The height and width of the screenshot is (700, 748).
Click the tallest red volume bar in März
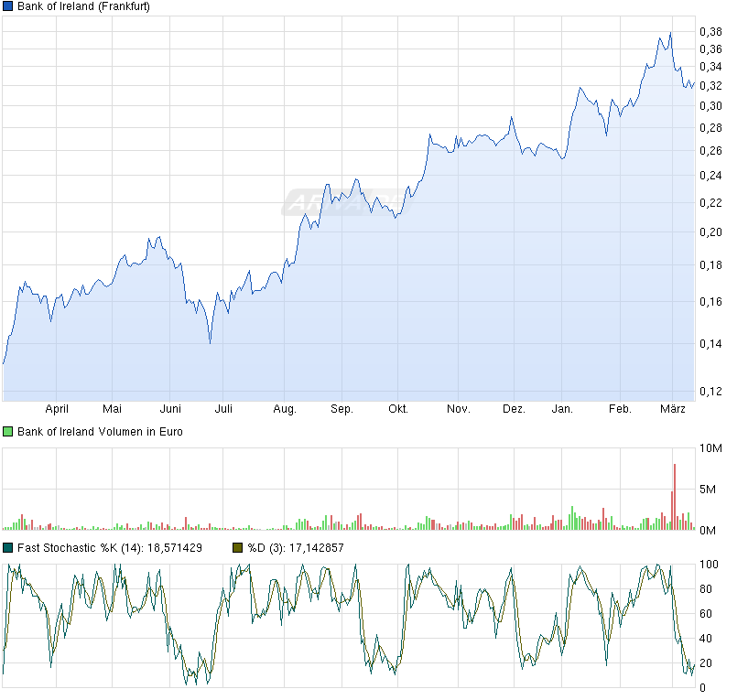coord(675,497)
